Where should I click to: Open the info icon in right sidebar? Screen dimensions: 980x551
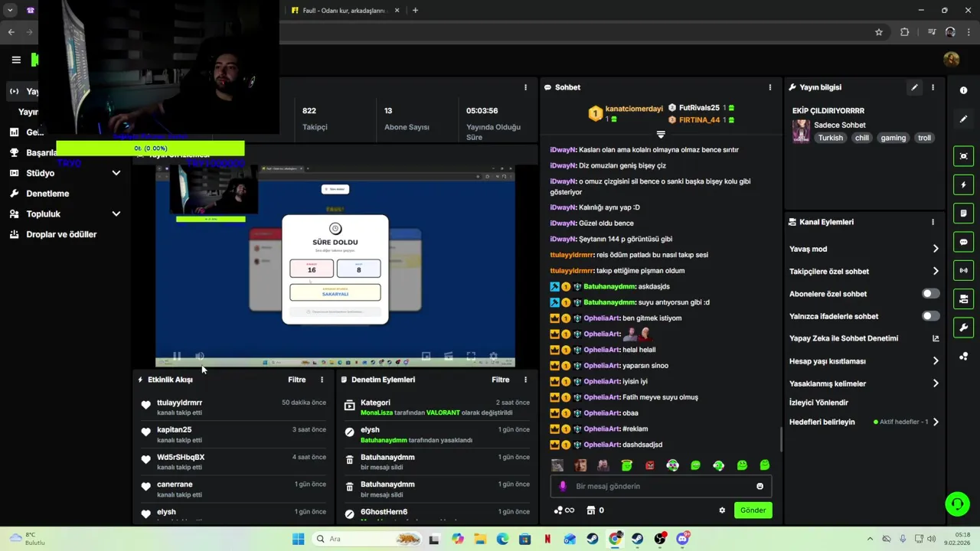pos(963,90)
